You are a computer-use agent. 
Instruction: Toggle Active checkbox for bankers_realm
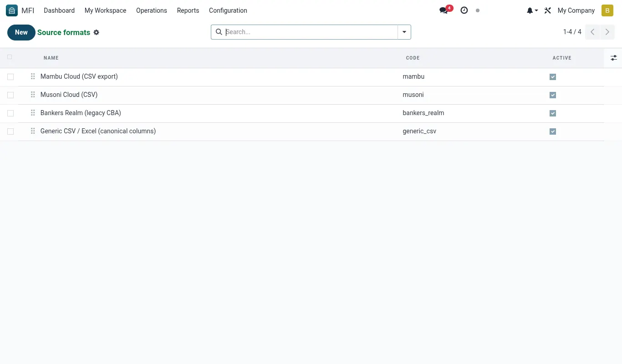[x=553, y=113]
